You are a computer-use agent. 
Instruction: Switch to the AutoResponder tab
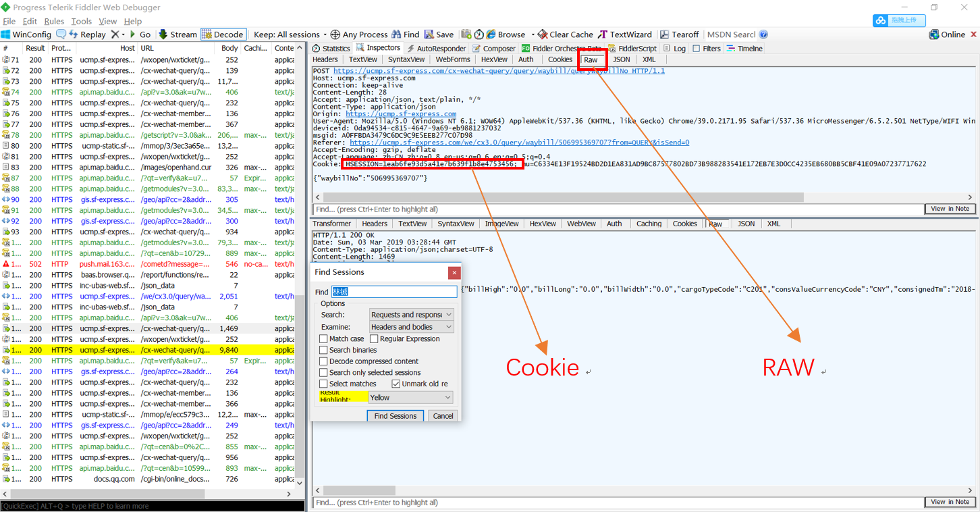pos(435,49)
